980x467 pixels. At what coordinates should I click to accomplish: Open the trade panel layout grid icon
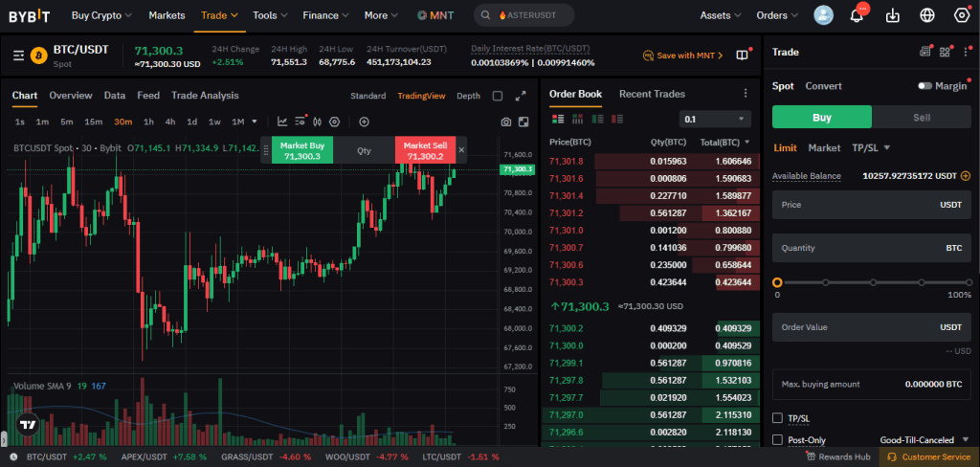[x=945, y=52]
